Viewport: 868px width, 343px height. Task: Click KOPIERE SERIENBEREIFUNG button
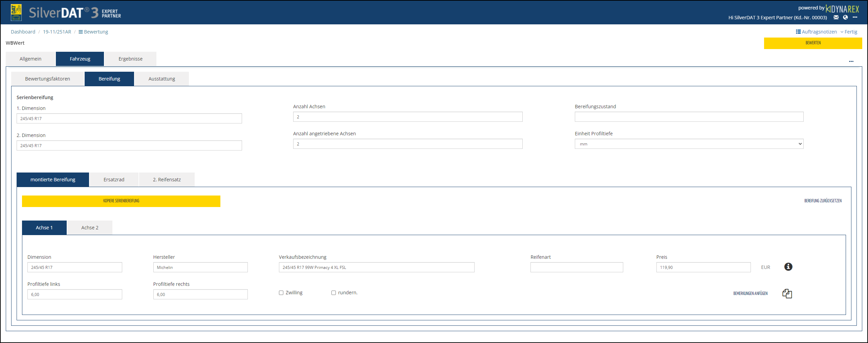(x=121, y=201)
